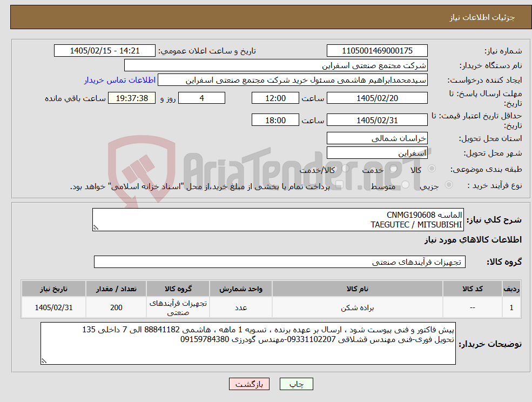Click the deadline time field 12:00
This screenshot has height=402, width=532.
click(275, 98)
